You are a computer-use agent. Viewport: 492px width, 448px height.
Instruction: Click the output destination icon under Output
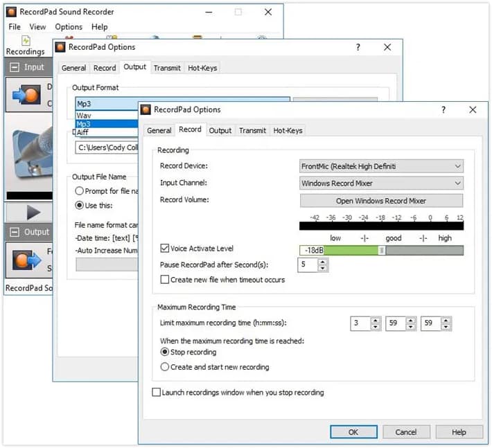tap(26, 261)
